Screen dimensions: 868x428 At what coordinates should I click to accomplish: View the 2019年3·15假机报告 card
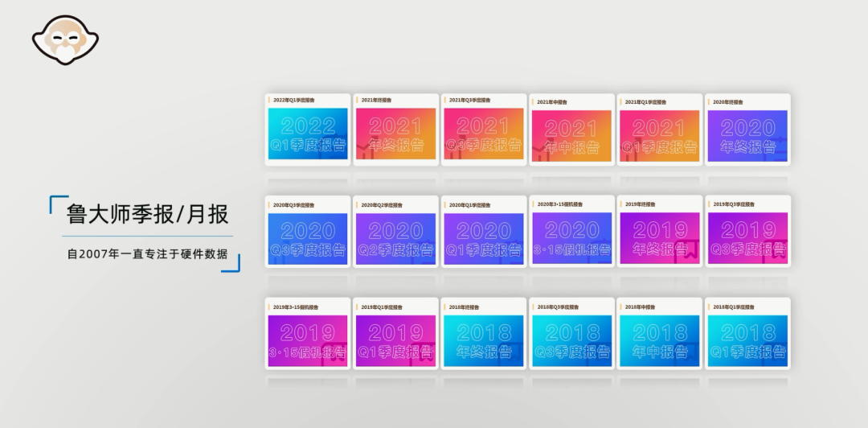pyautogui.click(x=308, y=334)
